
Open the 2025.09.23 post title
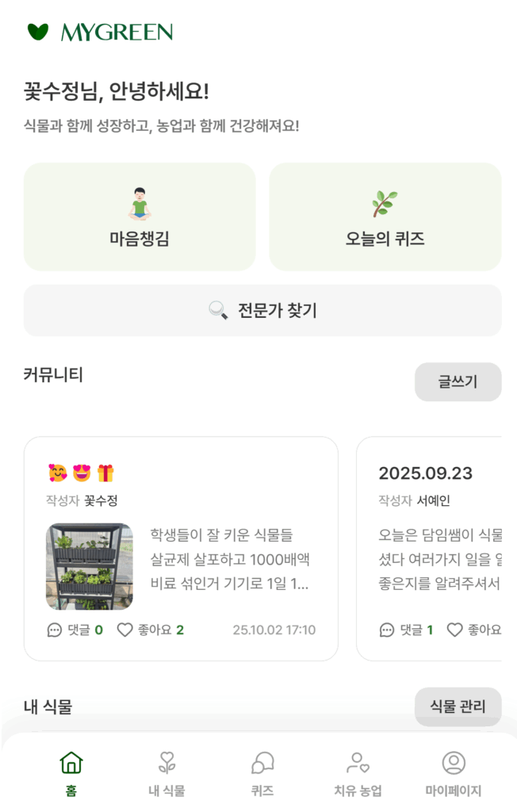tap(425, 473)
